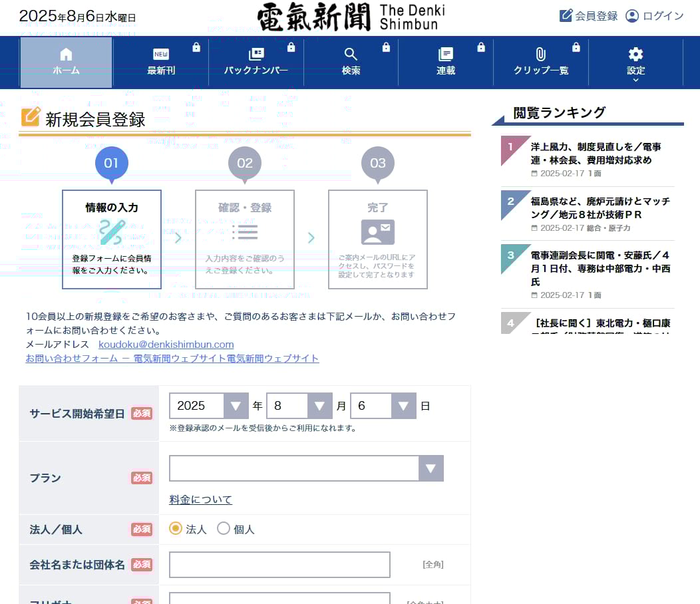Open the latest issue NEW icon
This screenshot has width=700, height=604.
click(161, 55)
